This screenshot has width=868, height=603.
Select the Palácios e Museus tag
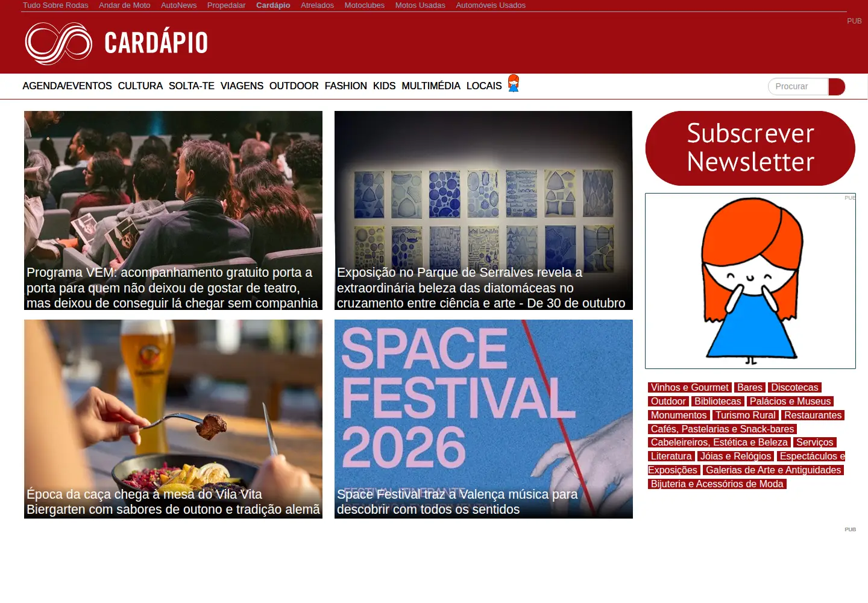(x=790, y=402)
